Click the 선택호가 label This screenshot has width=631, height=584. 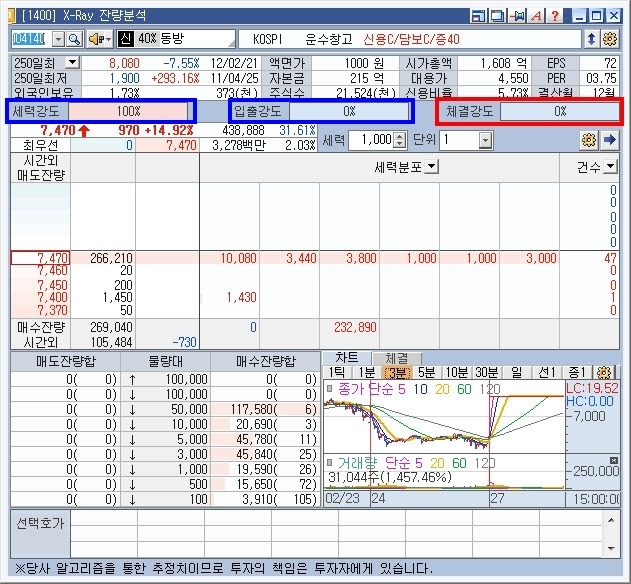pos(40,523)
